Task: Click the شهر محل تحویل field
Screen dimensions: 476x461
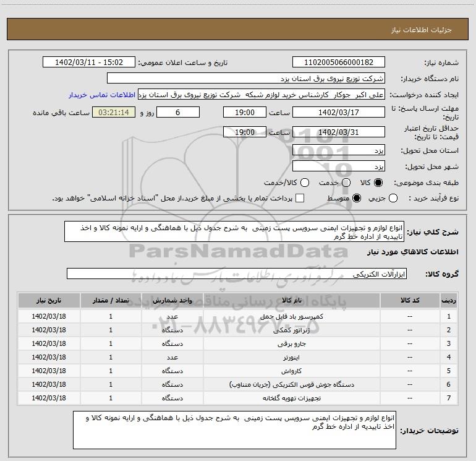Action: 339,166
